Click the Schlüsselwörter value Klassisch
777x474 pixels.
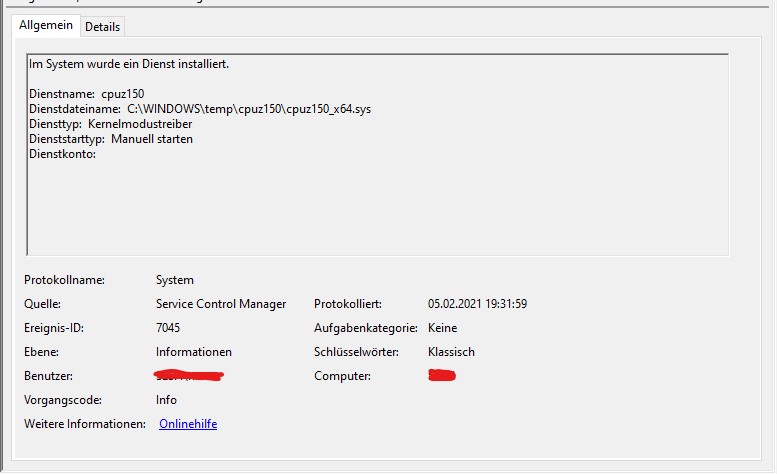[451, 352]
